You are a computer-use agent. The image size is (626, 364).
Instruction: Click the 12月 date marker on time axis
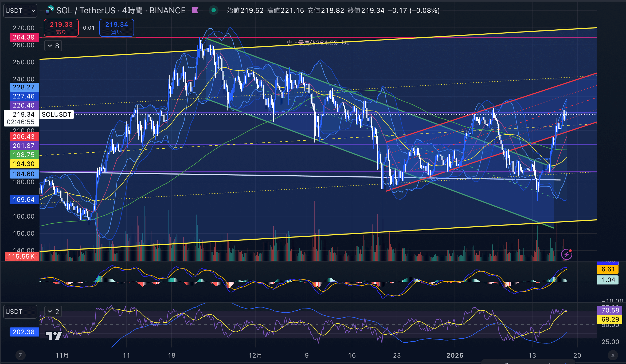pos(255,355)
